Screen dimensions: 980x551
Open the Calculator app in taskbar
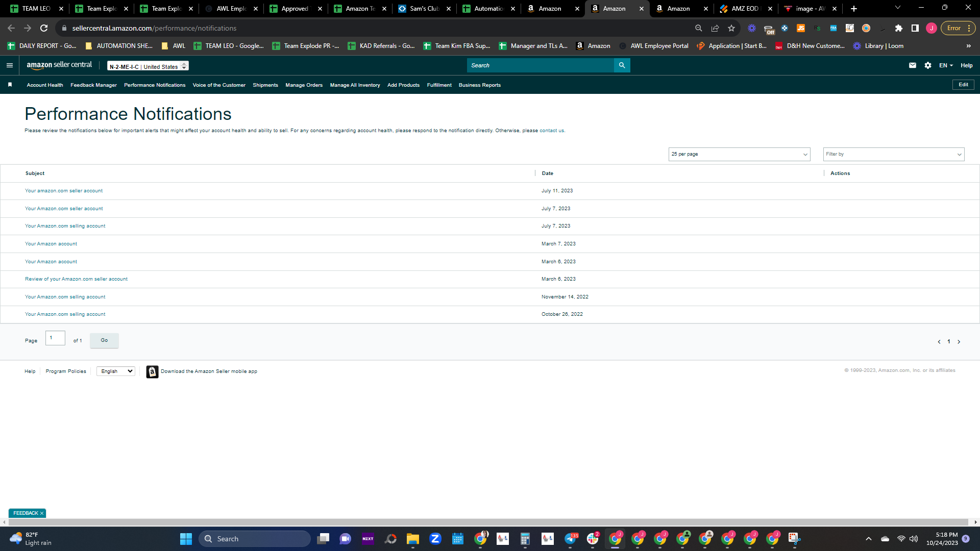[x=525, y=539]
